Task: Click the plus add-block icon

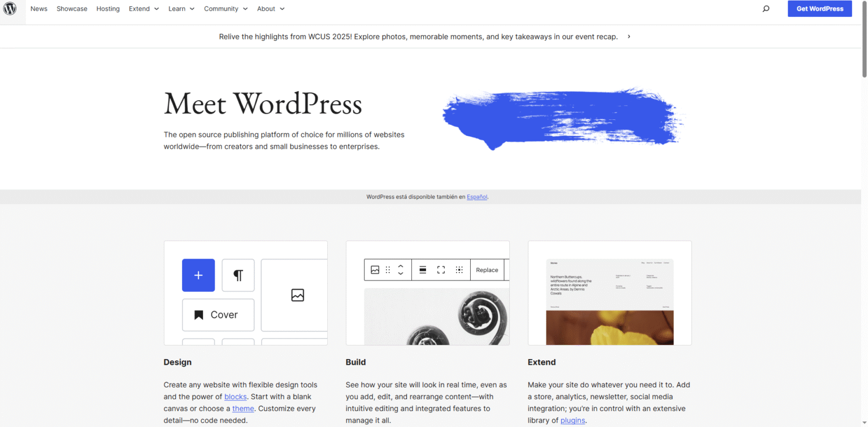Action: tap(198, 275)
